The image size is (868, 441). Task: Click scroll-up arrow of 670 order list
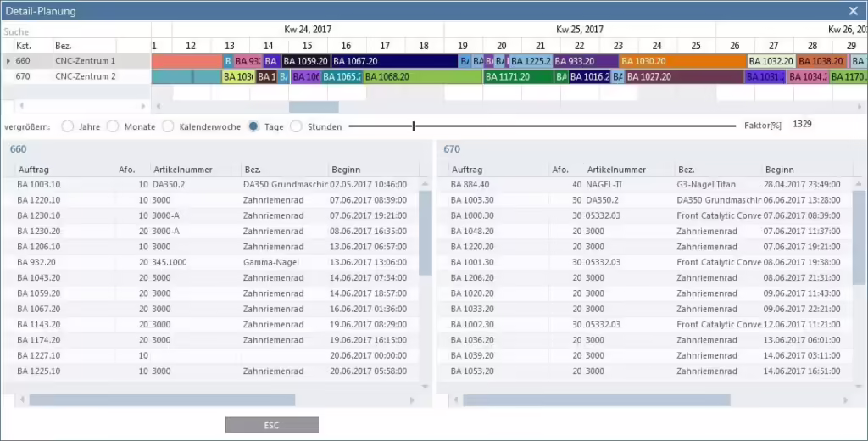coord(859,184)
